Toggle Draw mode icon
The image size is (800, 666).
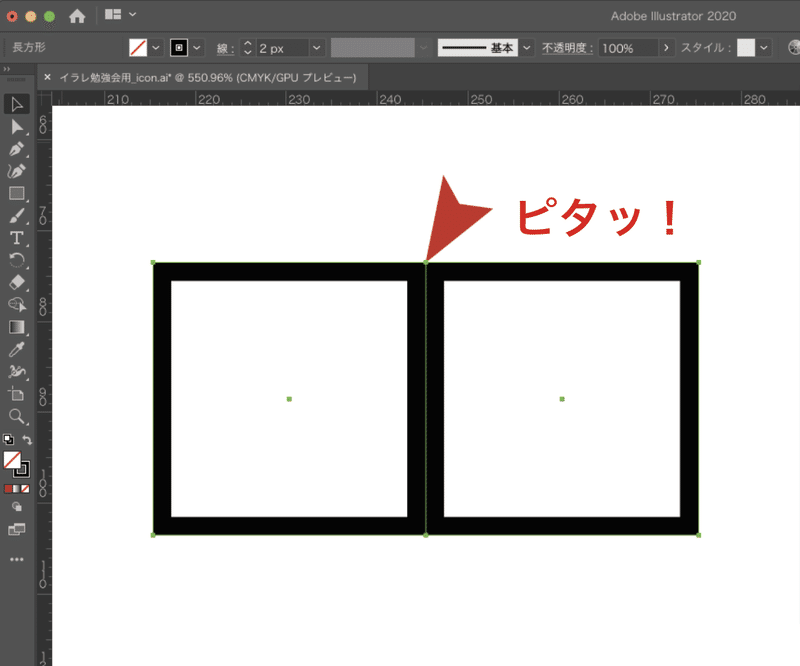click(17, 507)
